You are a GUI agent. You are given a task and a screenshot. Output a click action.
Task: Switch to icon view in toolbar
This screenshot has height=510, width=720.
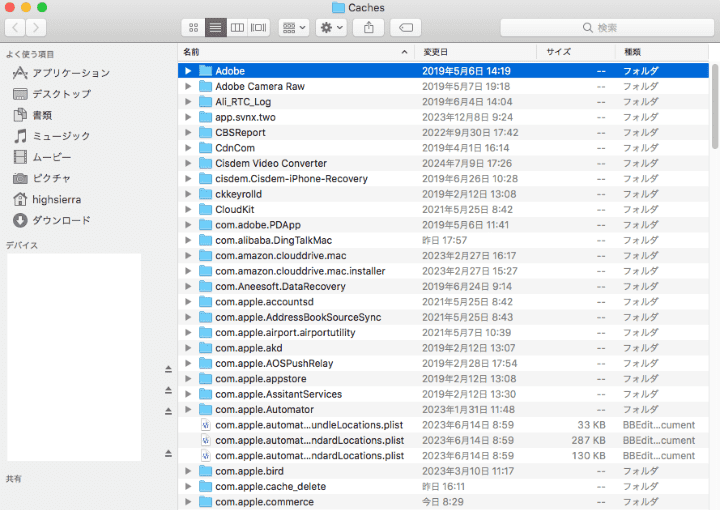point(192,27)
